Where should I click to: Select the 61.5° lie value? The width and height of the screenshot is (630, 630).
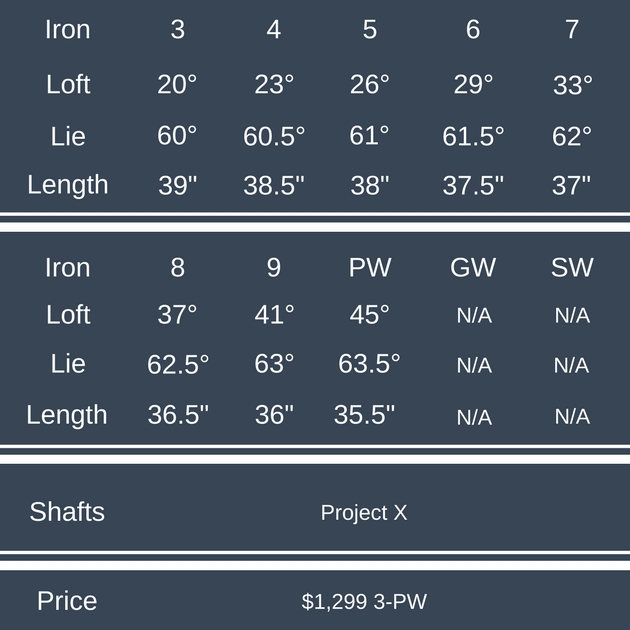(x=473, y=136)
